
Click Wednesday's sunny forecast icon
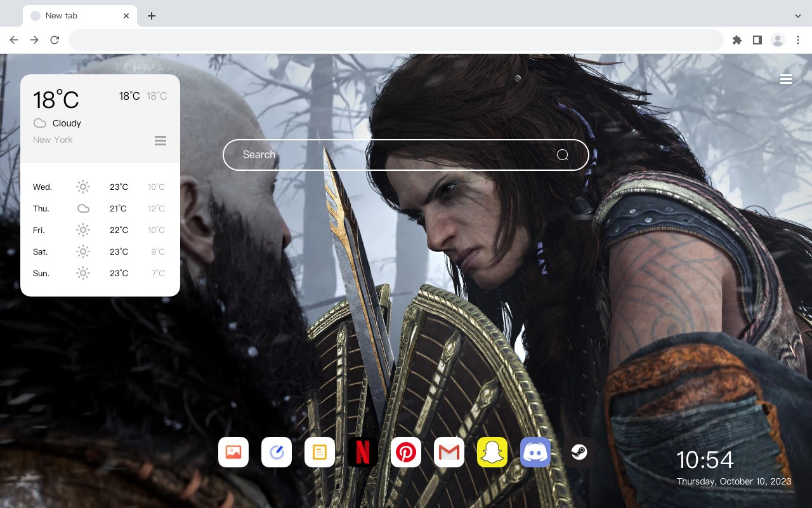[83, 187]
